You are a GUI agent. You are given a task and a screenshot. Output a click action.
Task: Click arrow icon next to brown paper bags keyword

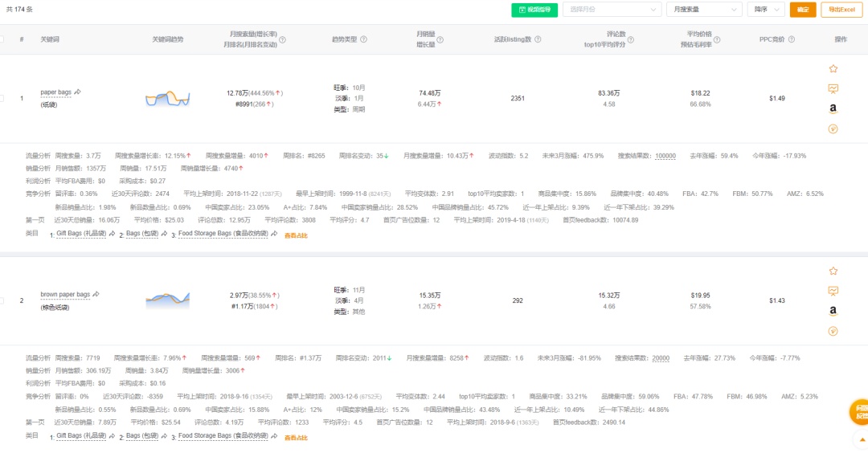pyautogui.click(x=96, y=294)
